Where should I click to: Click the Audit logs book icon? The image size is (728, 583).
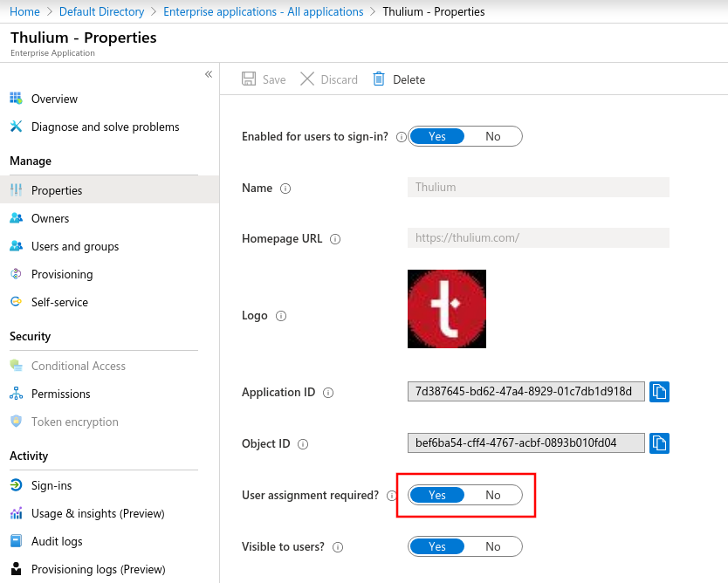(16, 541)
